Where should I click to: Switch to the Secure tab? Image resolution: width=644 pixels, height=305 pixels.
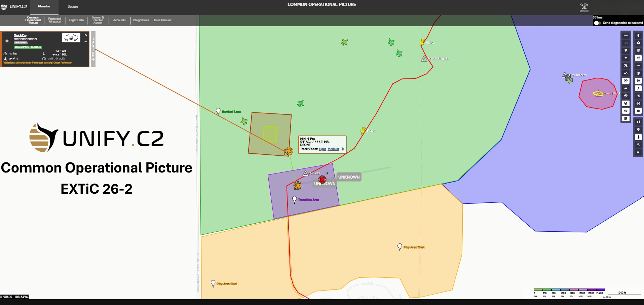pyautogui.click(x=73, y=6)
